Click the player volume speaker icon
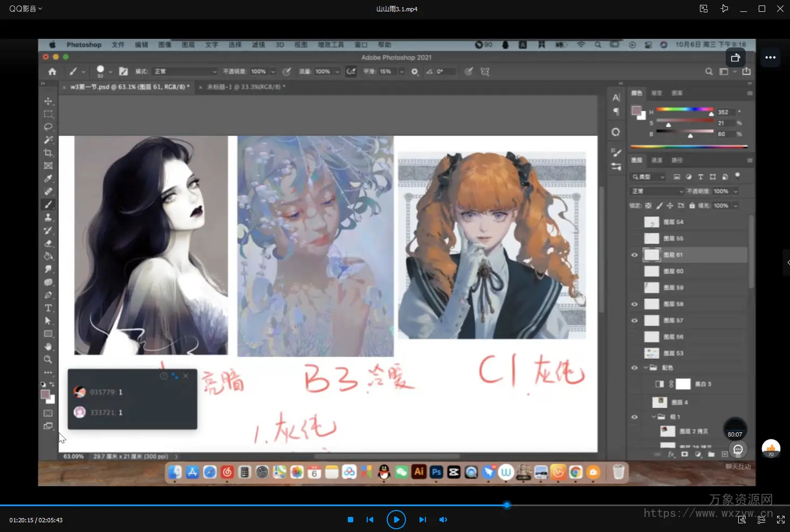 443,520
